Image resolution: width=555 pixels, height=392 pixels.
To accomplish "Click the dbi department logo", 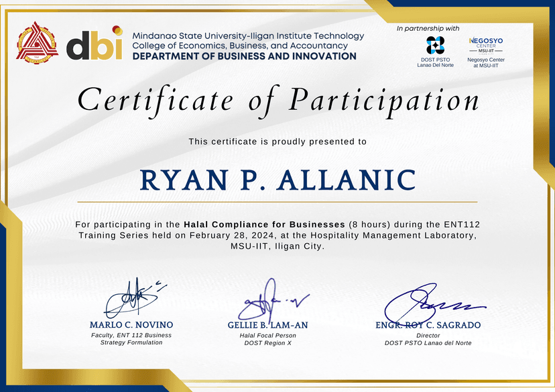I will click(x=94, y=44).
